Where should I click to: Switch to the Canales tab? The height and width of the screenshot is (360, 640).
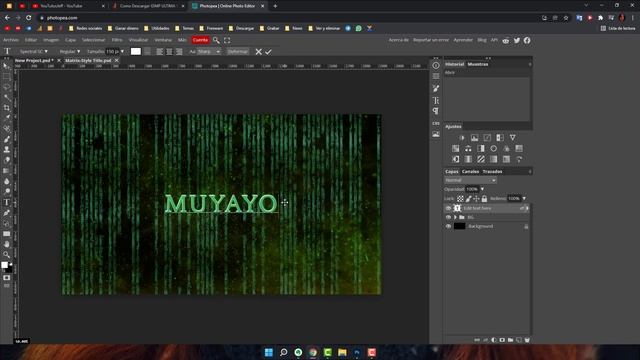pos(470,171)
